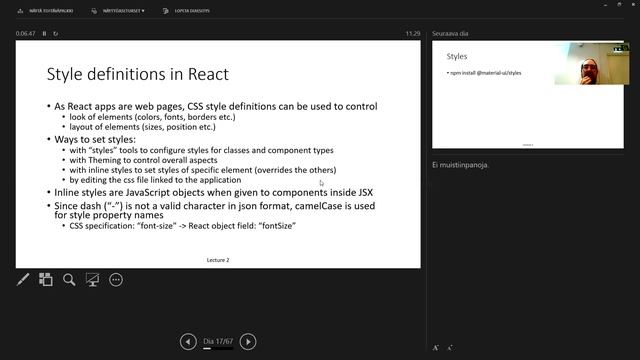Screen dimensions: 640x360
Task: Click the Lecture 2 footer text
Action: coord(218,260)
